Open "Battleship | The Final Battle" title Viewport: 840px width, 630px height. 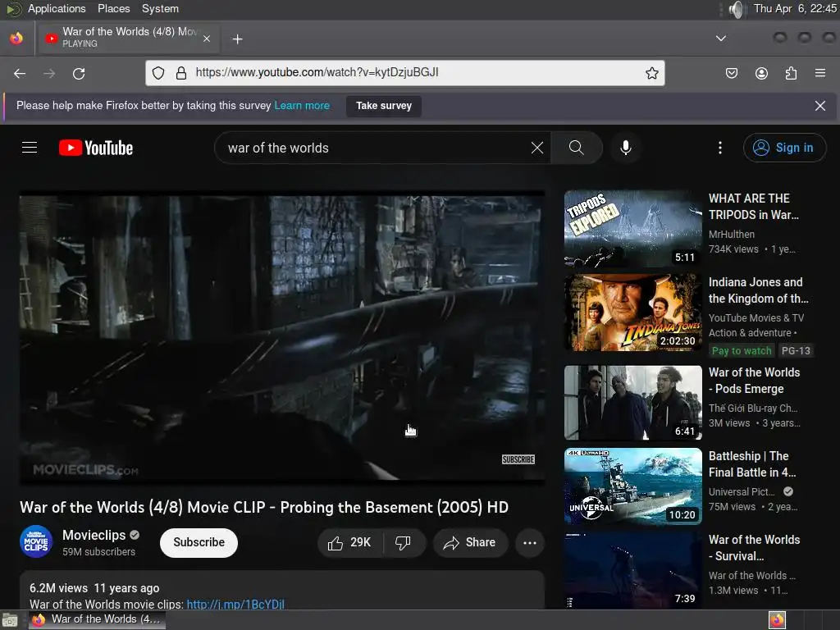coord(752,464)
